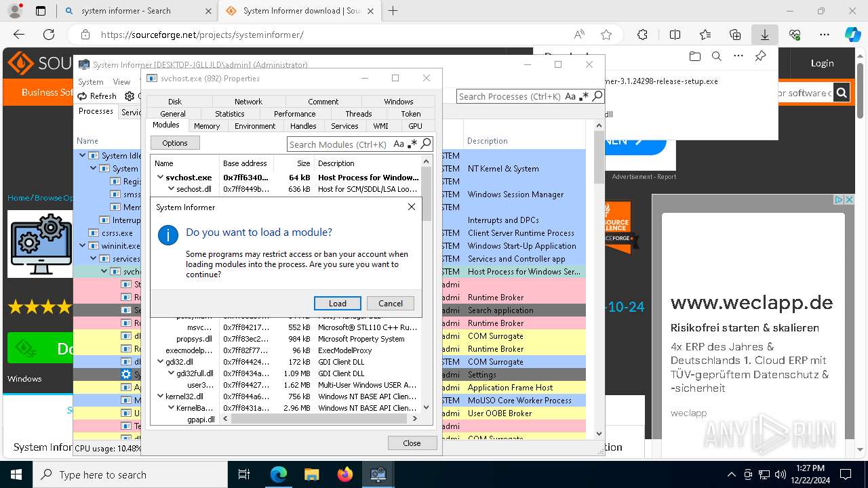This screenshot has height=488, width=868.
Task: Collapse the KernelBa... module row
Action: click(x=172, y=407)
